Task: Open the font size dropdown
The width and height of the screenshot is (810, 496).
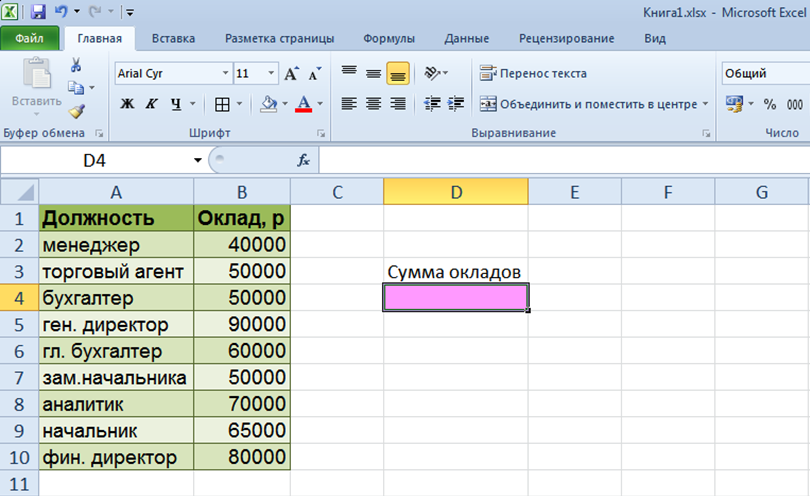Action: click(272, 74)
